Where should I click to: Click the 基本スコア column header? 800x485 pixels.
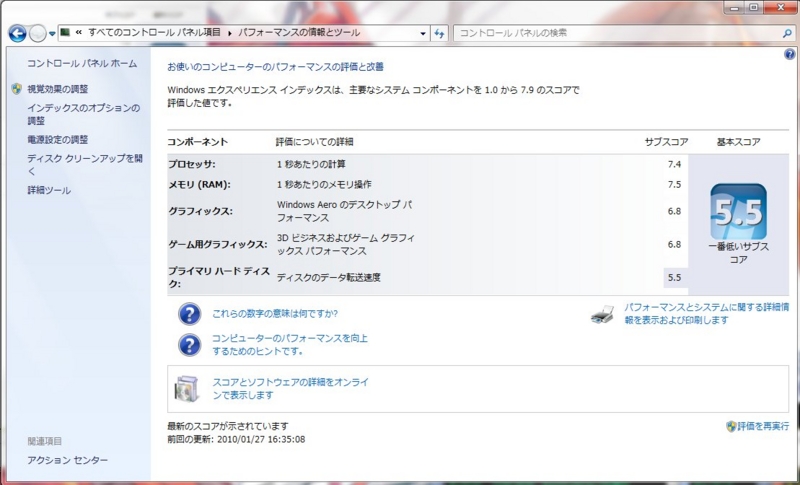click(x=738, y=142)
